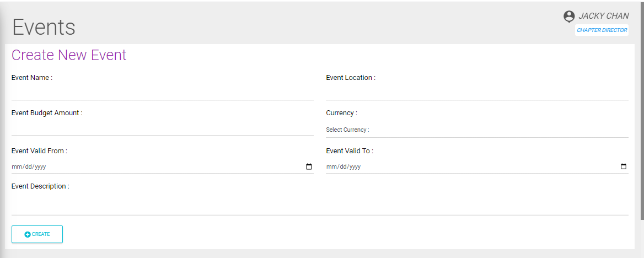Image resolution: width=644 pixels, height=258 pixels.
Task: Expand the Select Currency dropdown
Action: (477, 130)
